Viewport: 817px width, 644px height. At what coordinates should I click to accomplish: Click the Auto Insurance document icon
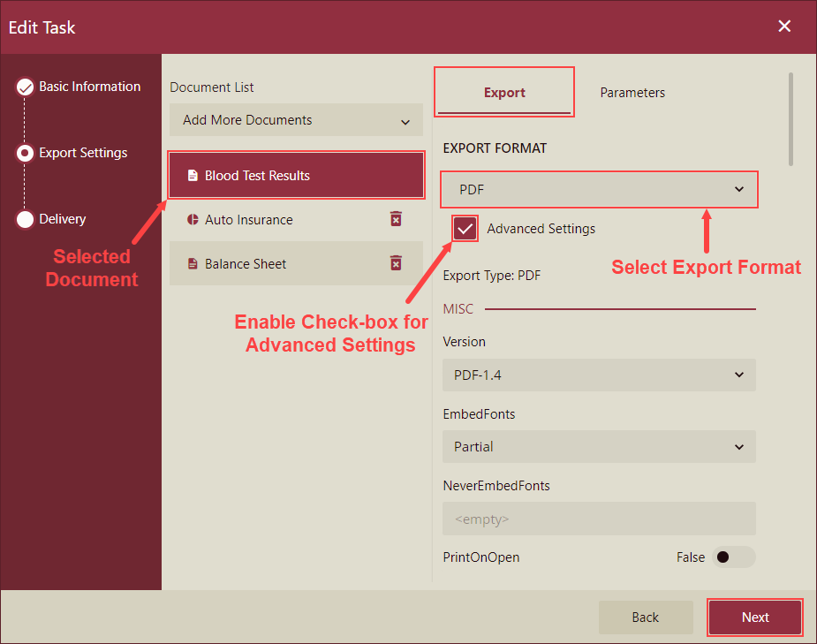(193, 219)
